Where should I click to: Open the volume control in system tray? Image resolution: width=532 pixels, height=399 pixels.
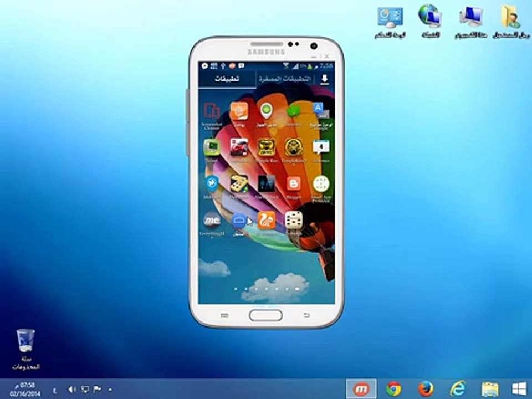[72, 389]
